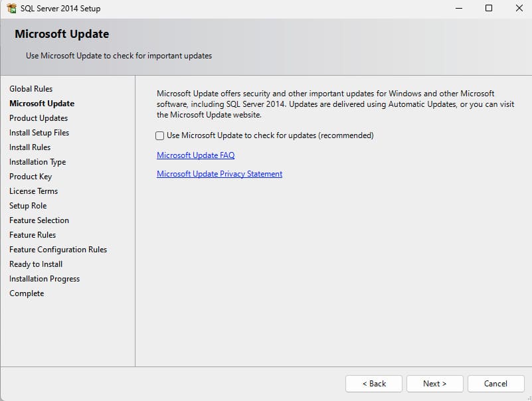532x401 pixels.
Task: Open the Microsoft Update FAQ link
Action: point(195,155)
